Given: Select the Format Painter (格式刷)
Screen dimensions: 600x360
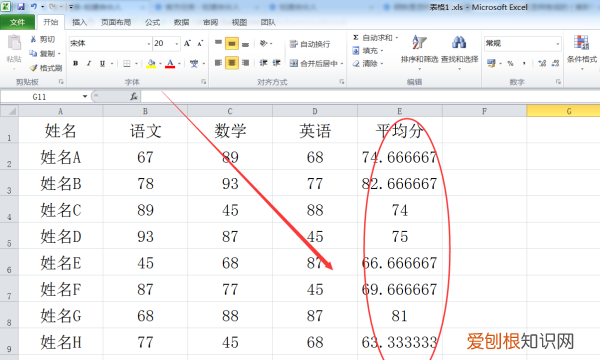Looking at the screenshot, I should (46, 68).
